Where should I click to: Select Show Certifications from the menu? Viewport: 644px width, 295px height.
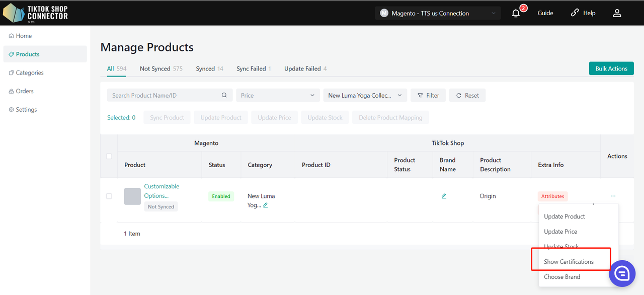point(569,262)
